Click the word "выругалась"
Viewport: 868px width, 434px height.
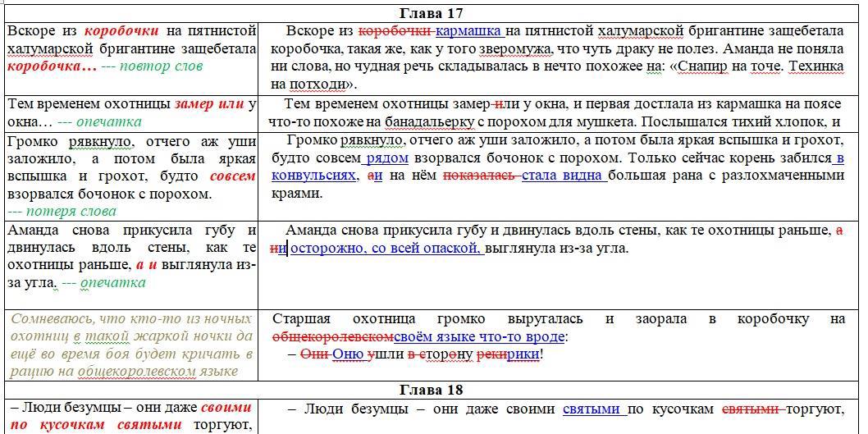(x=544, y=319)
